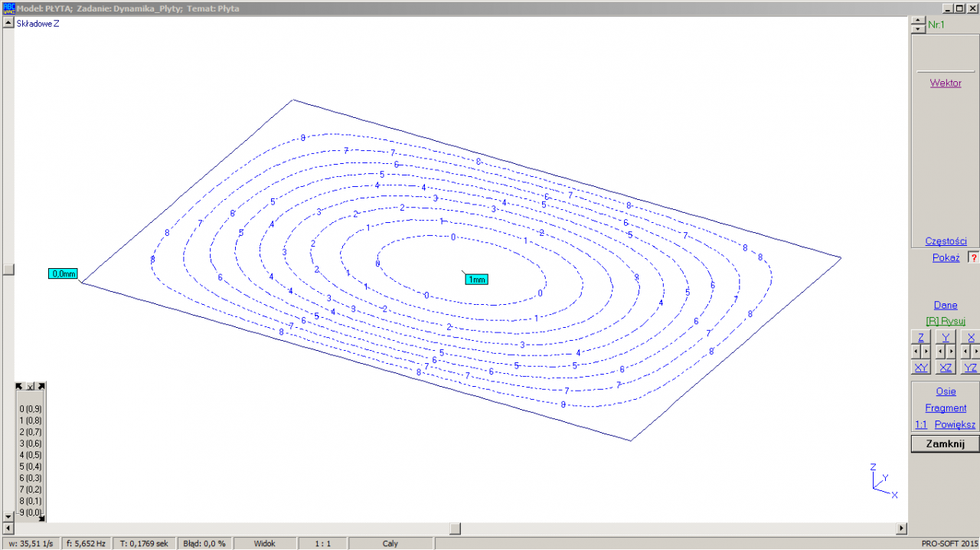Close the contour legend with its x button
This screenshot has width=980, height=550.
click(x=31, y=386)
